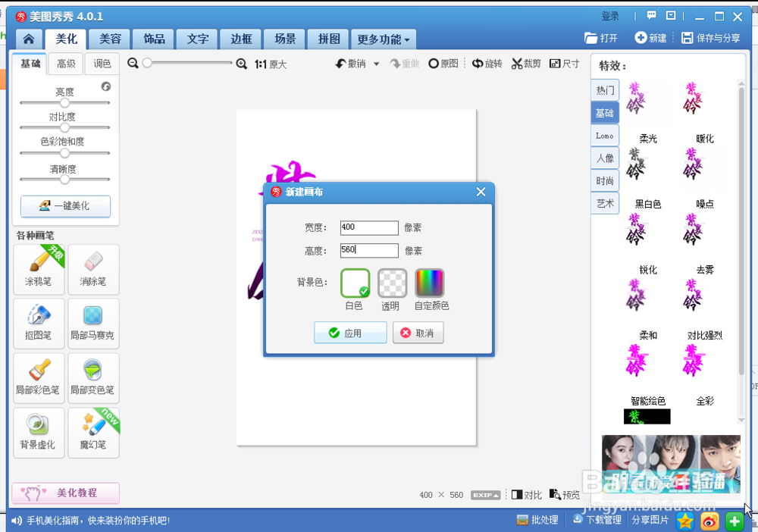Go to the home tab icon
This screenshot has width=758, height=532.
click(x=29, y=39)
